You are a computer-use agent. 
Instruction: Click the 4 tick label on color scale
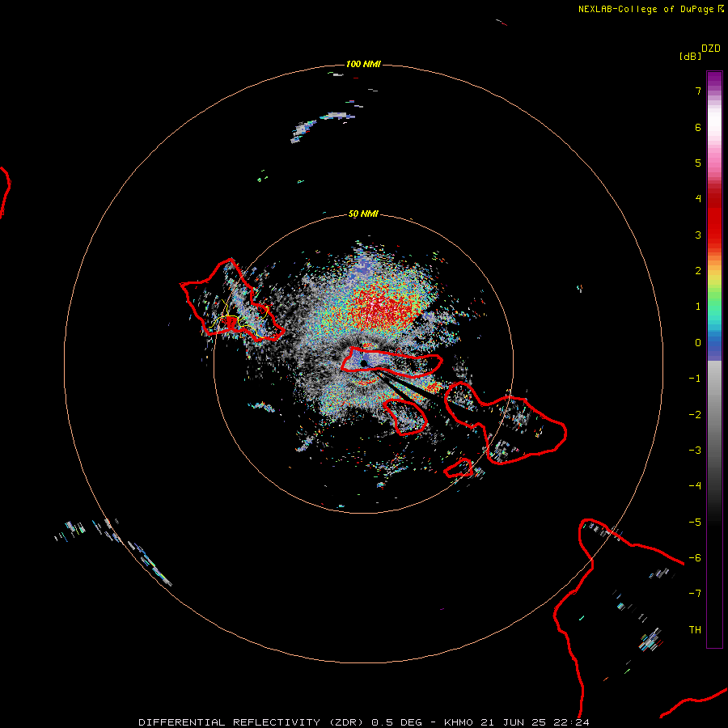coord(698,199)
